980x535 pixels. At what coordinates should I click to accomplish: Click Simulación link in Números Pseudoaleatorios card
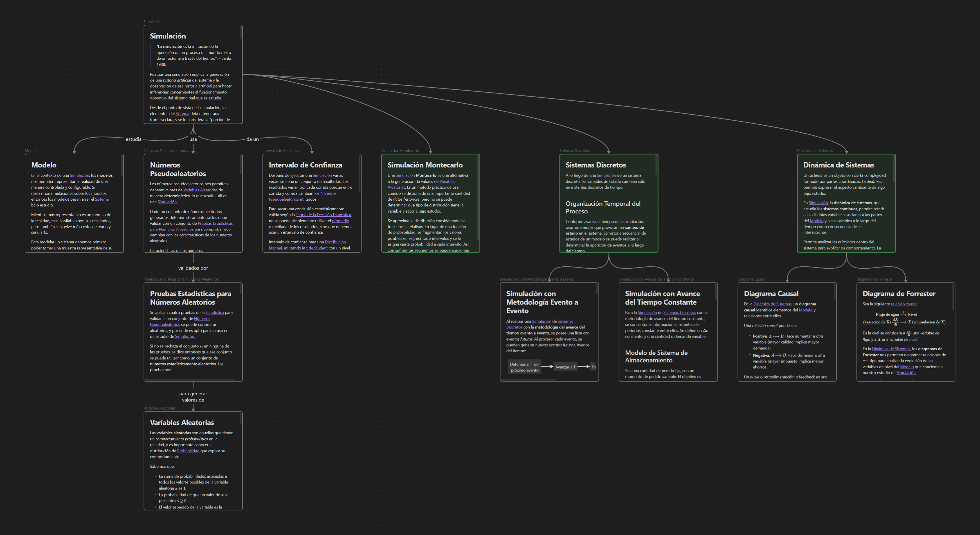coord(167,202)
